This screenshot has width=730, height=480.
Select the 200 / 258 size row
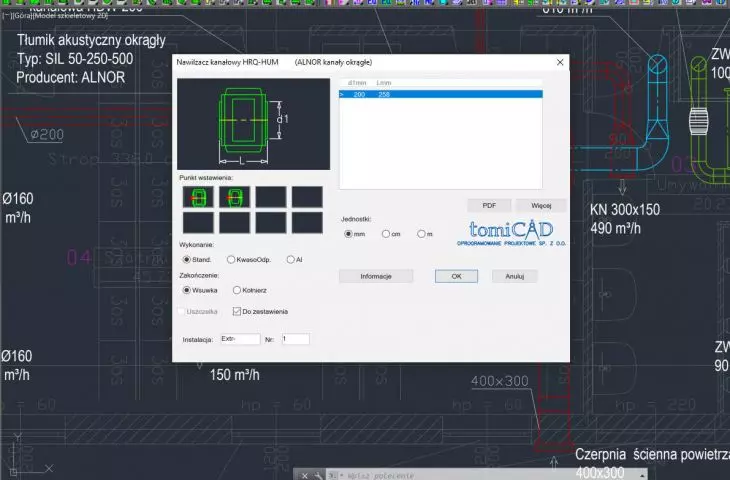(440, 95)
